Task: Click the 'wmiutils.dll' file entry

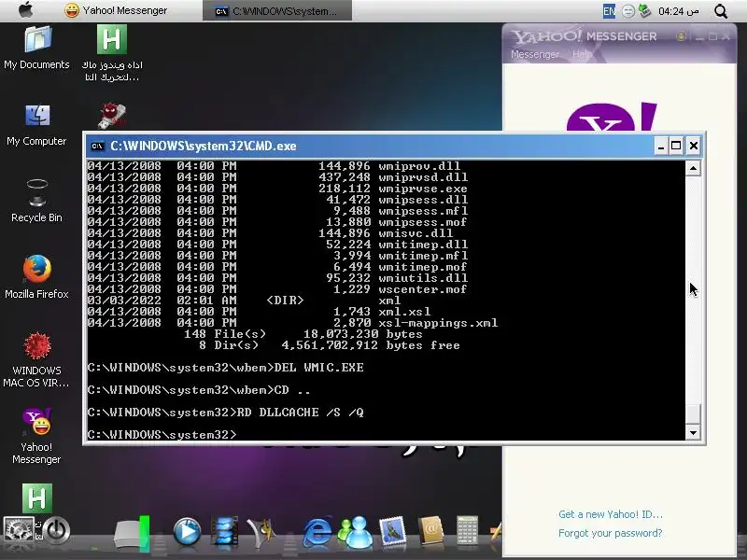Action: click(x=423, y=278)
